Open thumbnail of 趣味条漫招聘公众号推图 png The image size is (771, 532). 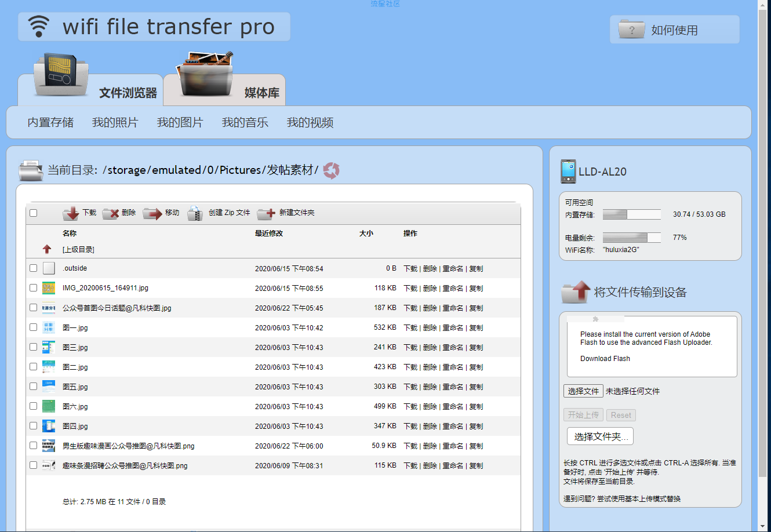49,465
